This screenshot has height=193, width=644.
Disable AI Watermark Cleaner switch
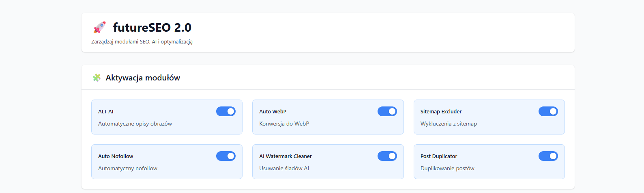coord(387,156)
